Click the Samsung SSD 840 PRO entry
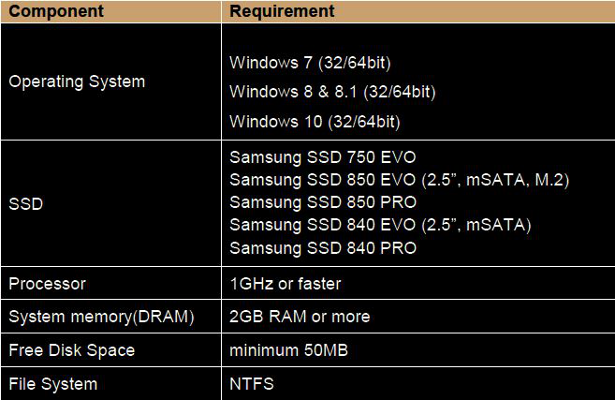Screen dimensions: 615x400 pos(322,246)
